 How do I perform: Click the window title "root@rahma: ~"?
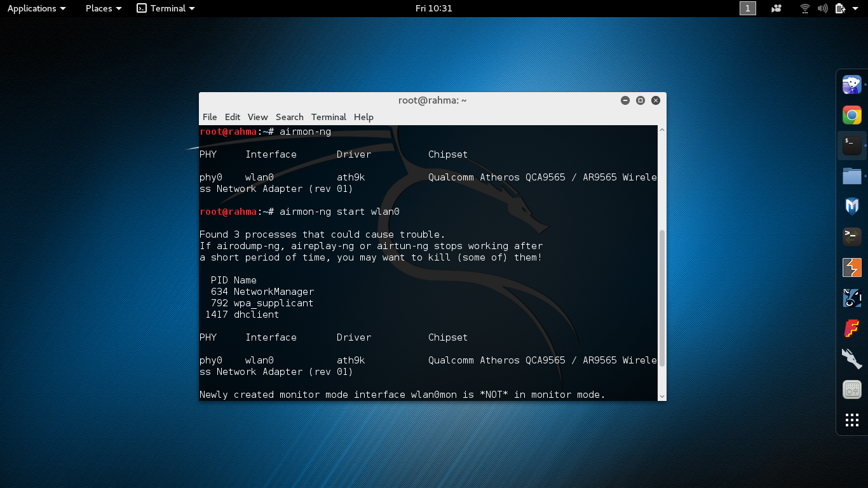[x=432, y=100]
